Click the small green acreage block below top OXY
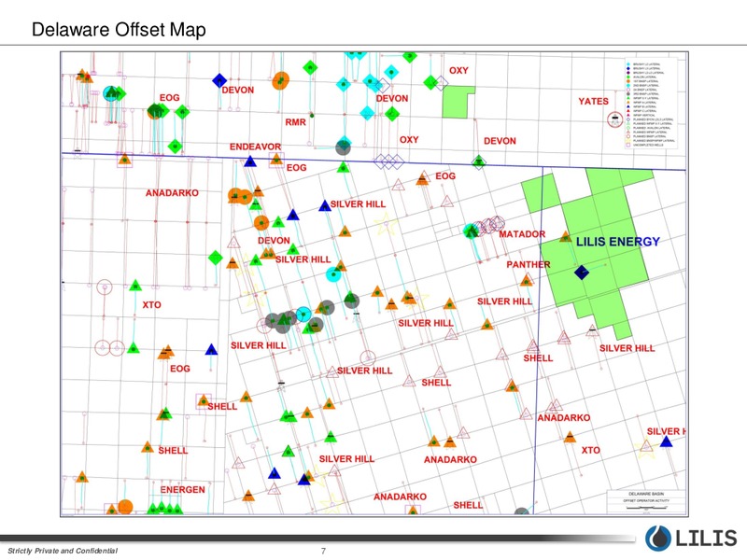The height and width of the screenshot is (560, 747). point(458,102)
